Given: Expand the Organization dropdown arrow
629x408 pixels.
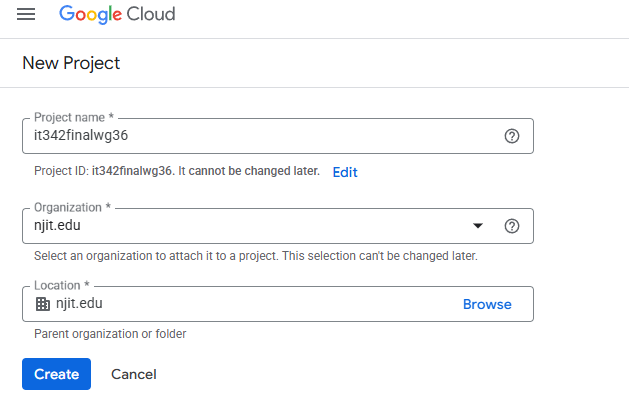Looking at the screenshot, I should coord(477,226).
